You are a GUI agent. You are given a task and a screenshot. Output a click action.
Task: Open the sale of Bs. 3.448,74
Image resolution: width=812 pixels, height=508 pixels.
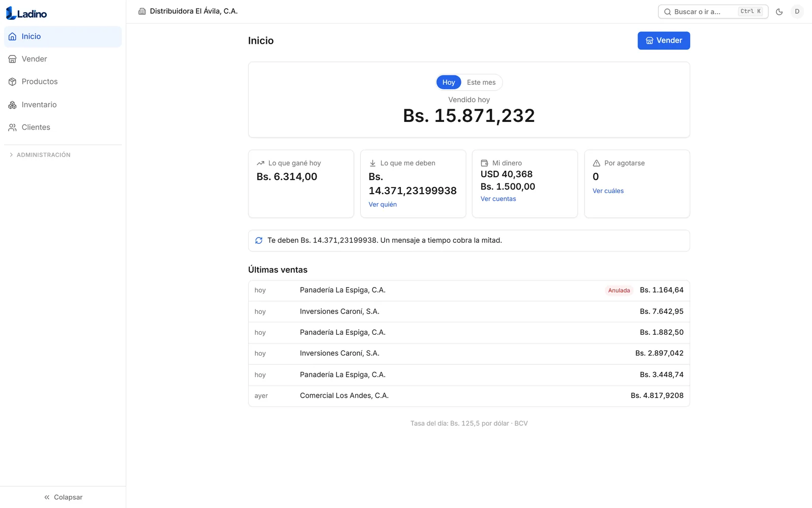click(469, 375)
